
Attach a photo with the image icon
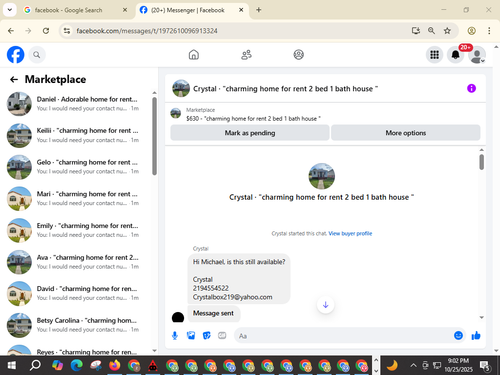[x=191, y=336]
